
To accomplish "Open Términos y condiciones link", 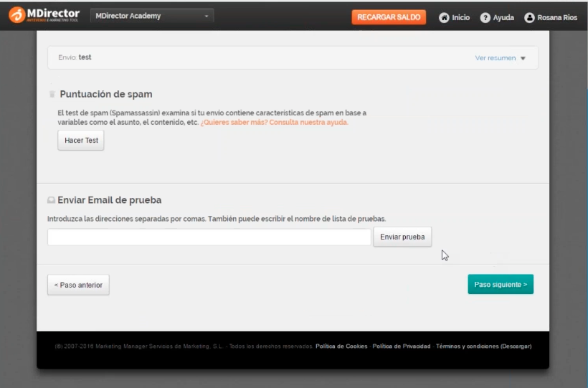I will click(484, 346).
